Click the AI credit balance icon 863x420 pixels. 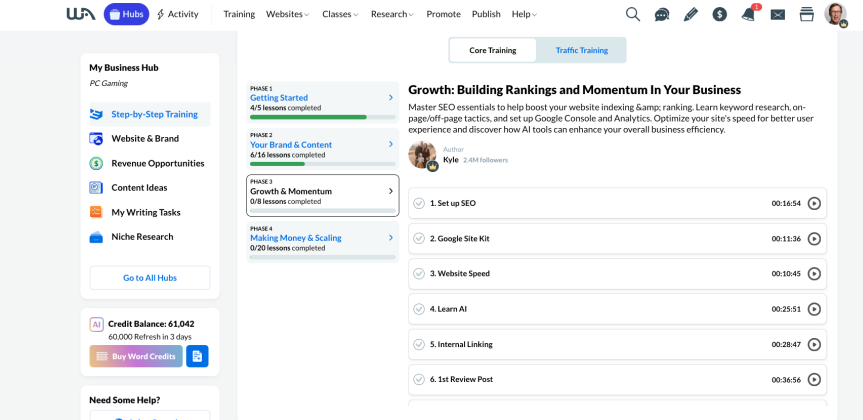pos(96,324)
